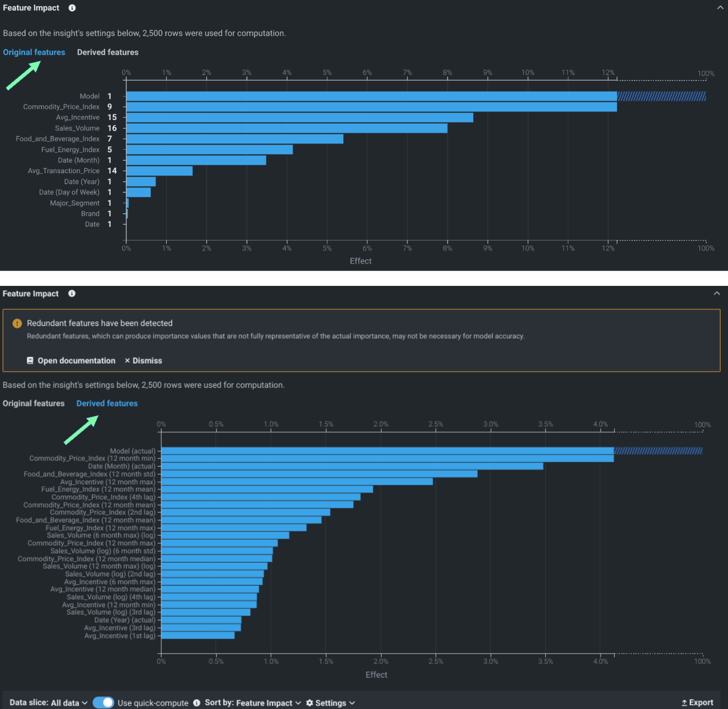Click the Export upload arrow icon
Image resolution: width=728 pixels, height=709 pixels.
coord(684,703)
